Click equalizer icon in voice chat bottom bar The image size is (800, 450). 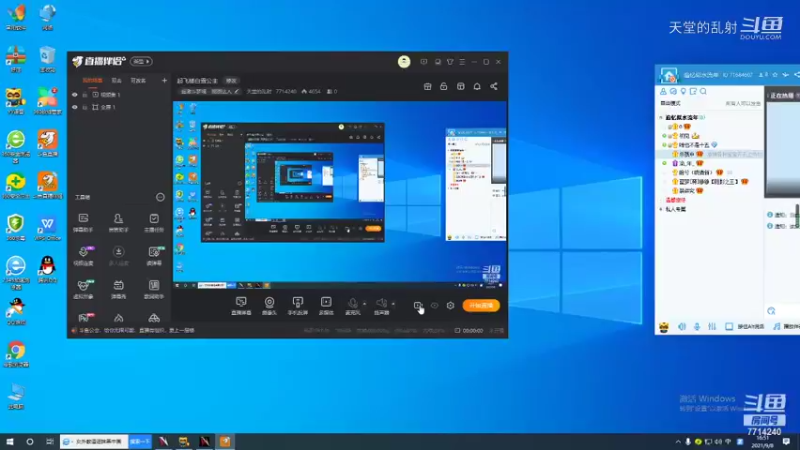(712, 327)
